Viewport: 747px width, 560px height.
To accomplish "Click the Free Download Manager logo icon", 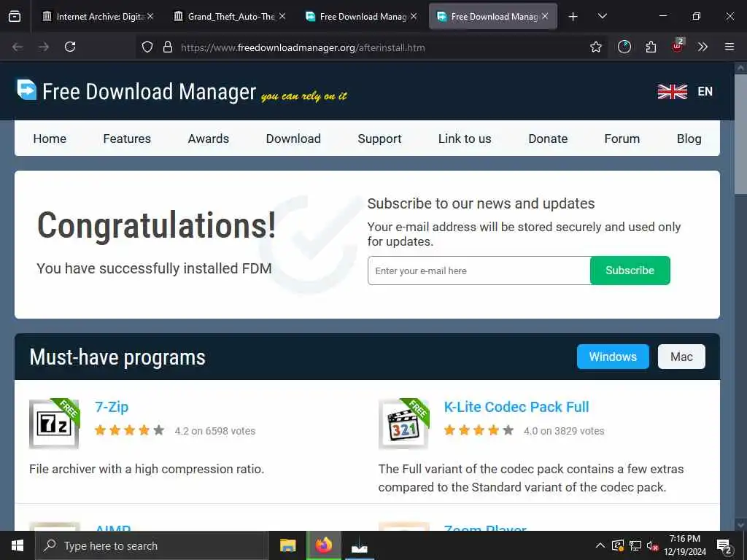I will pos(27,90).
